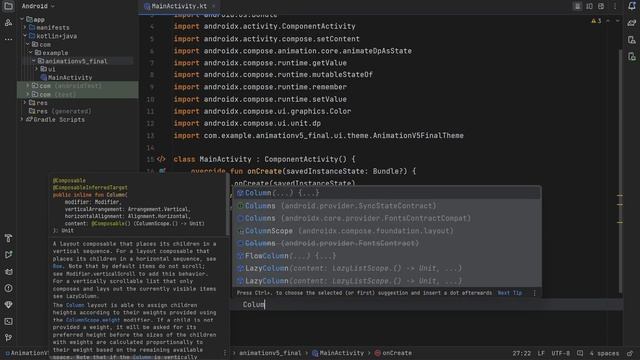Open the Run tool window icon
Screen dimensions: 640x360
coord(8,255)
